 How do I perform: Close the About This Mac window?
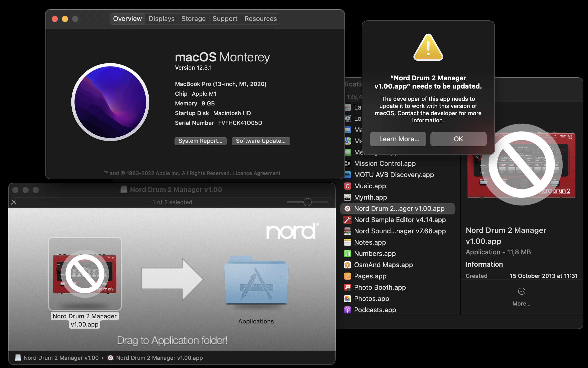(x=55, y=19)
